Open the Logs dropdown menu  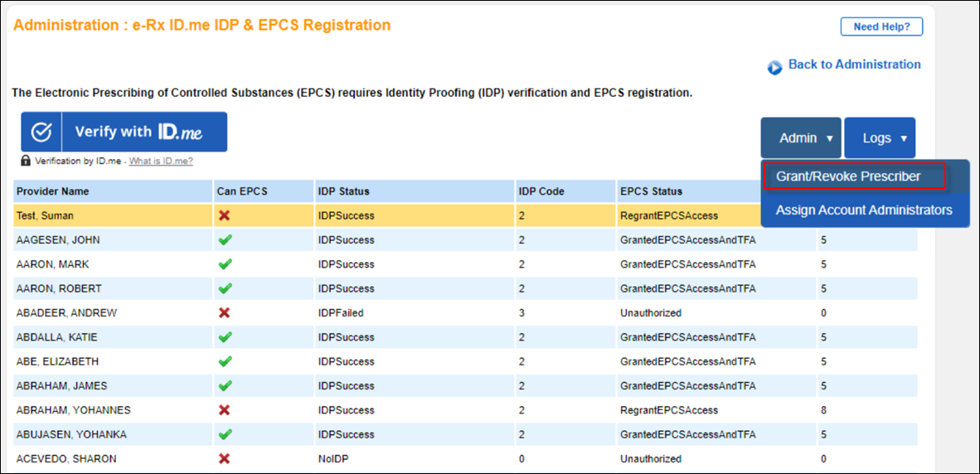pos(880,138)
